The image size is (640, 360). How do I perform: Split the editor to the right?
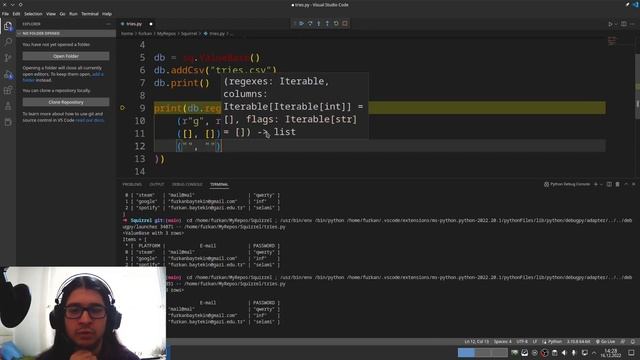click(624, 24)
